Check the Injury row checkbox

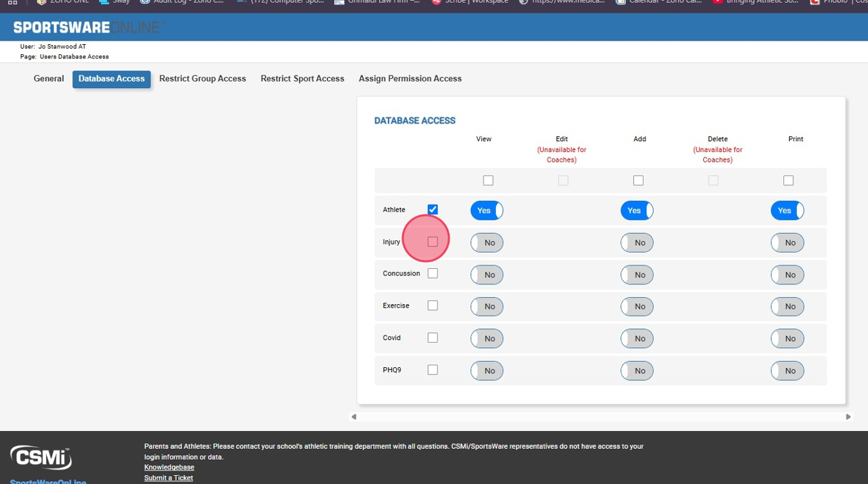coord(433,242)
